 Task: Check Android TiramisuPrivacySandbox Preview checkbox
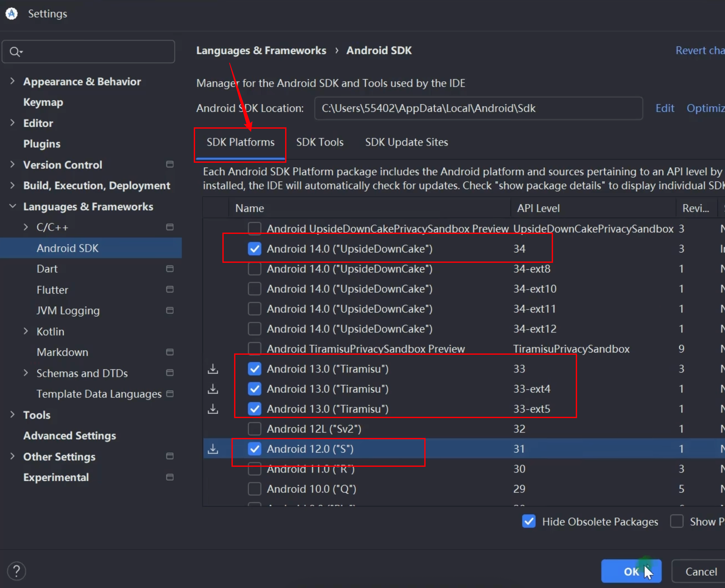point(255,349)
